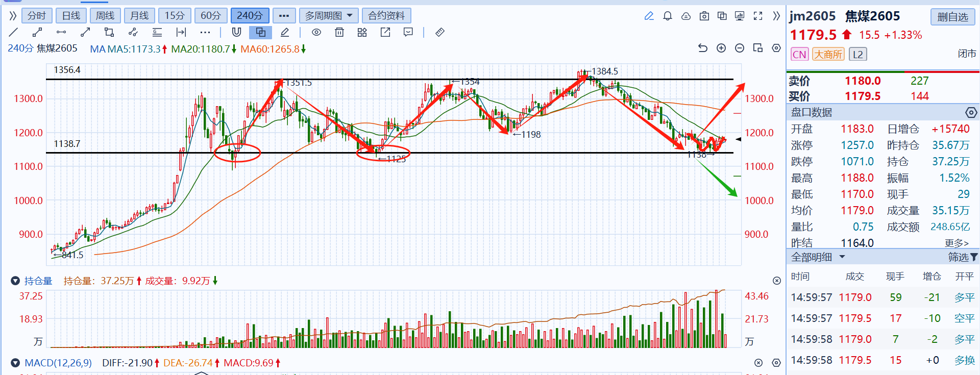Viewport: 980px width, 375px height.
Task: Click the price alert bell icon
Action: [x=667, y=16]
